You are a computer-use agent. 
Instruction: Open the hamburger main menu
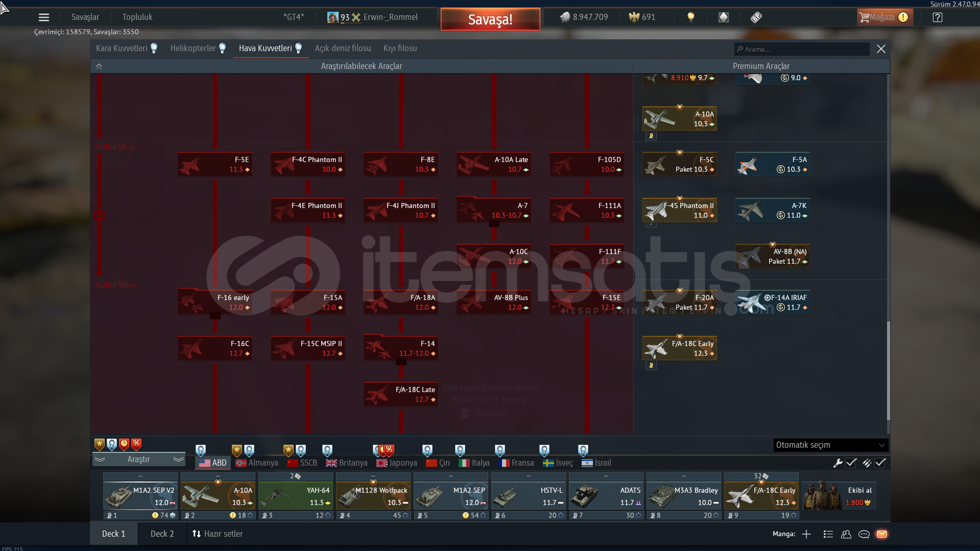(x=44, y=17)
